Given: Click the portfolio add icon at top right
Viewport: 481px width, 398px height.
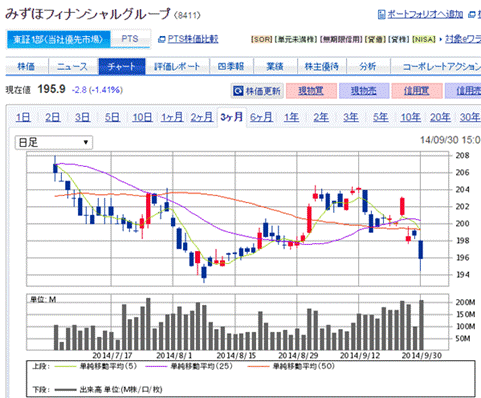Looking at the screenshot, I should [382, 14].
